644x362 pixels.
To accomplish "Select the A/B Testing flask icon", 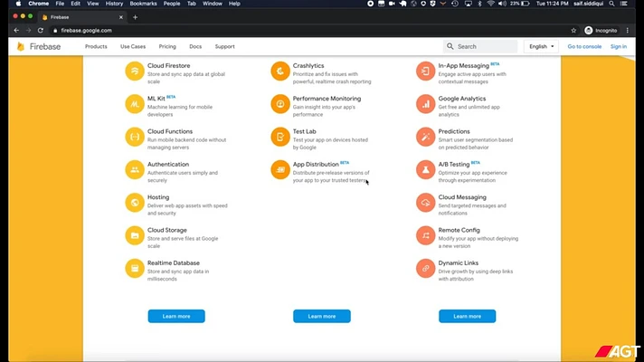I will [x=425, y=170].
